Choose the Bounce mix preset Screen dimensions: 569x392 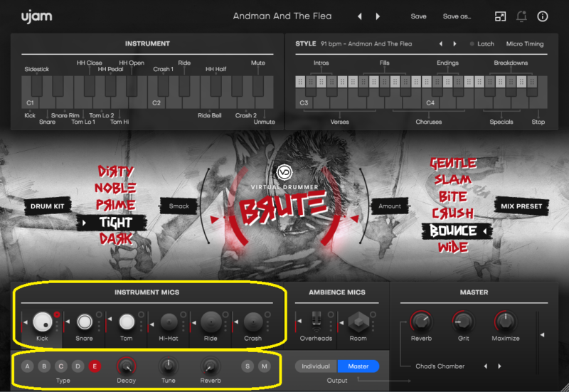[x=457, y=231]
